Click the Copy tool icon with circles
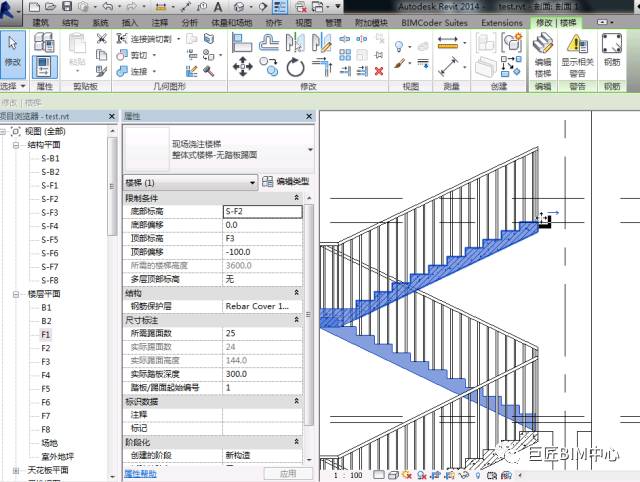This screenshot has height=482, width=640. [269, 67]
